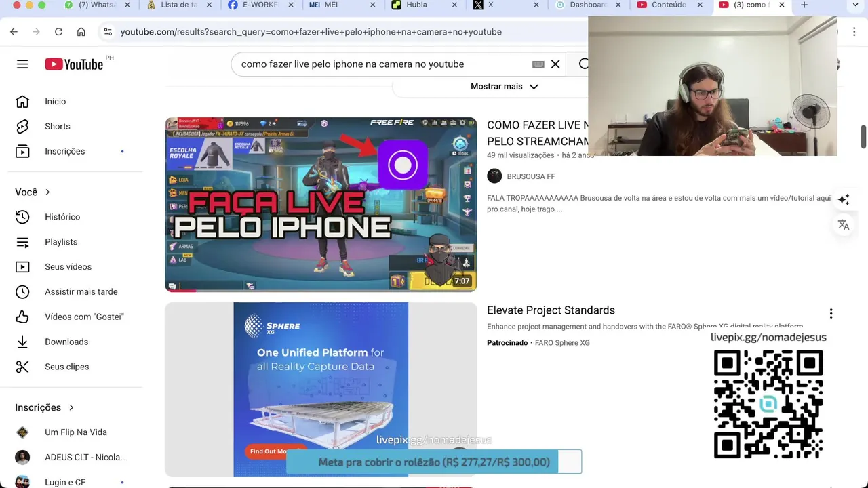Screen dimensions: 868x488
Task: Click inside the YouTube search field
Action: (383, 64)
